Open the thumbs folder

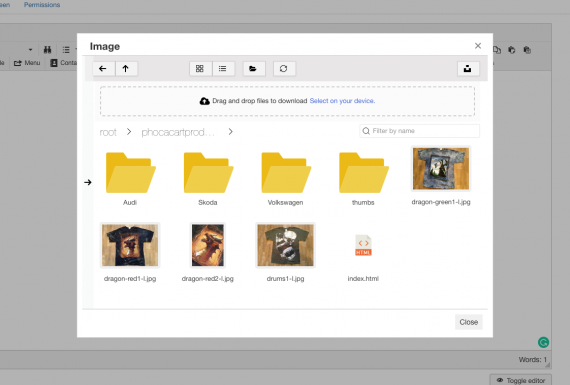tap(364, 173)
